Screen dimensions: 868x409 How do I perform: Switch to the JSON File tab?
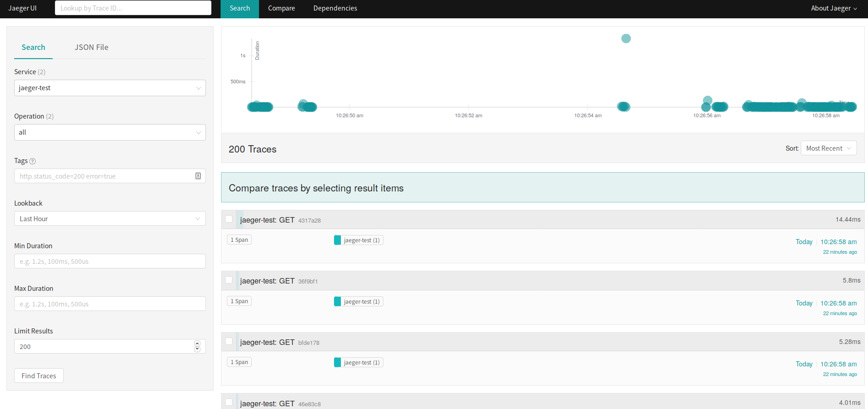(92, 47)
